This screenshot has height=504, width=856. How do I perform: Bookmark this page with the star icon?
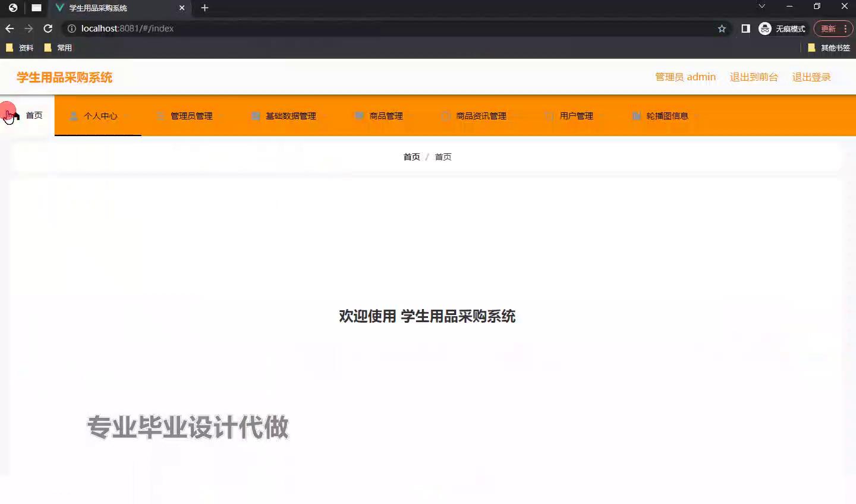tap(722, 29)
